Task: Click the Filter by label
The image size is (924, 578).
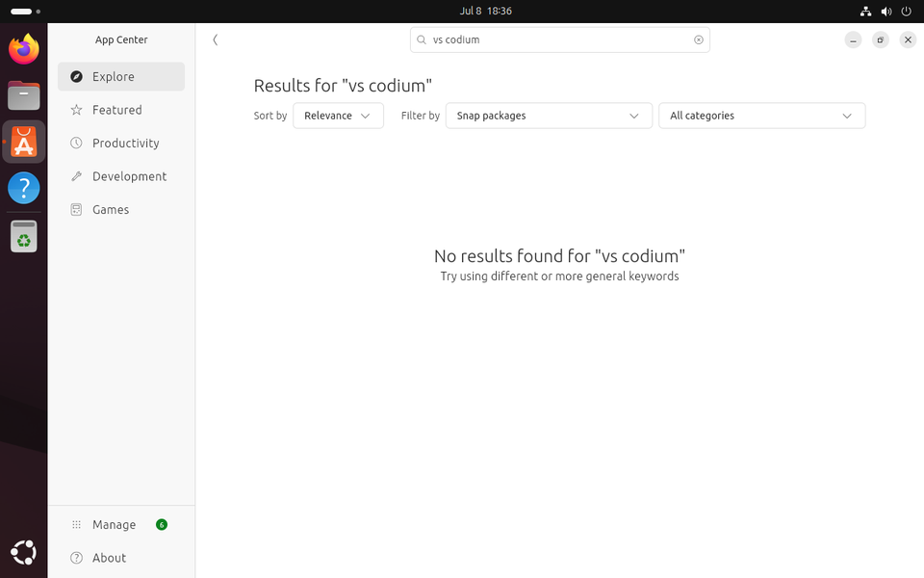Action: (421, 116)
